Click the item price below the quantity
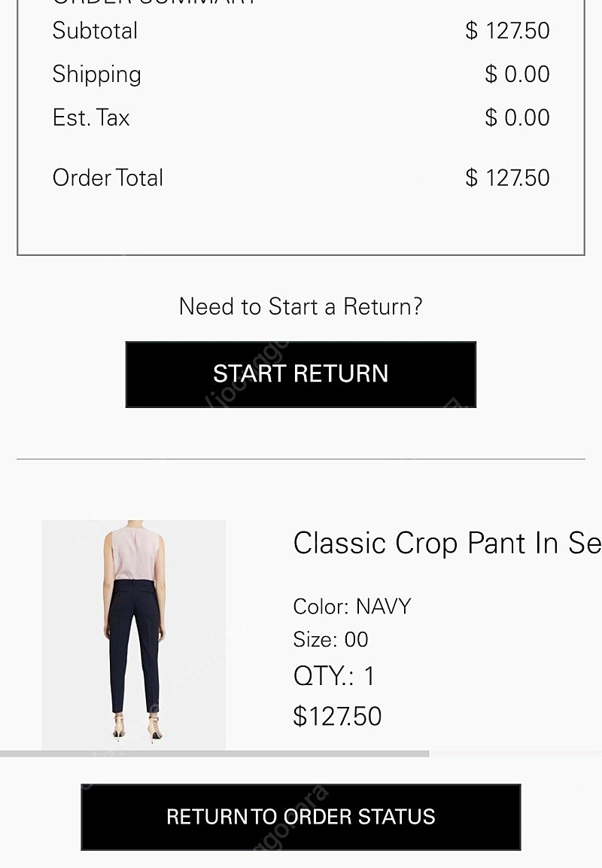 coord(337,716)
